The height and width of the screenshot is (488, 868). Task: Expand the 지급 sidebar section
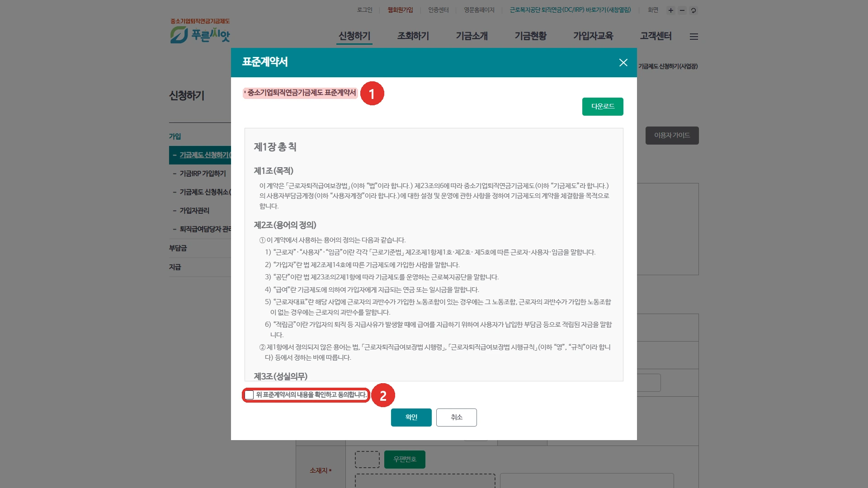coord(175,267)
